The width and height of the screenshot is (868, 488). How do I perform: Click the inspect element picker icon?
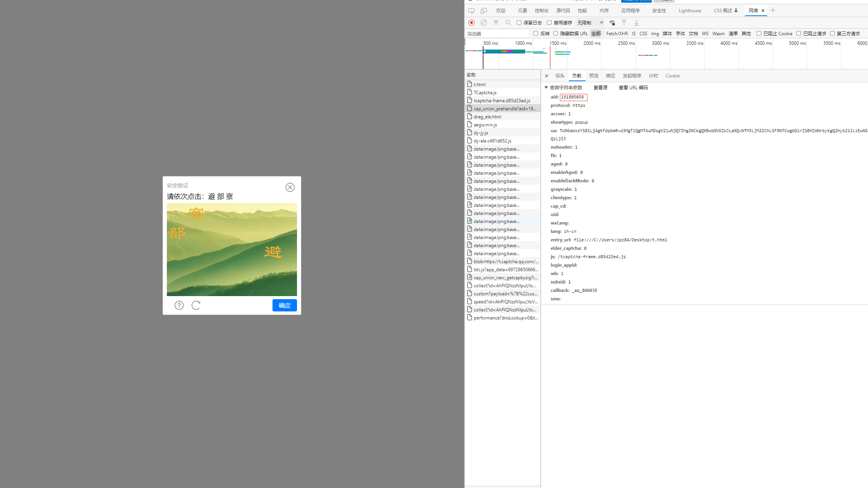point(472,11)
